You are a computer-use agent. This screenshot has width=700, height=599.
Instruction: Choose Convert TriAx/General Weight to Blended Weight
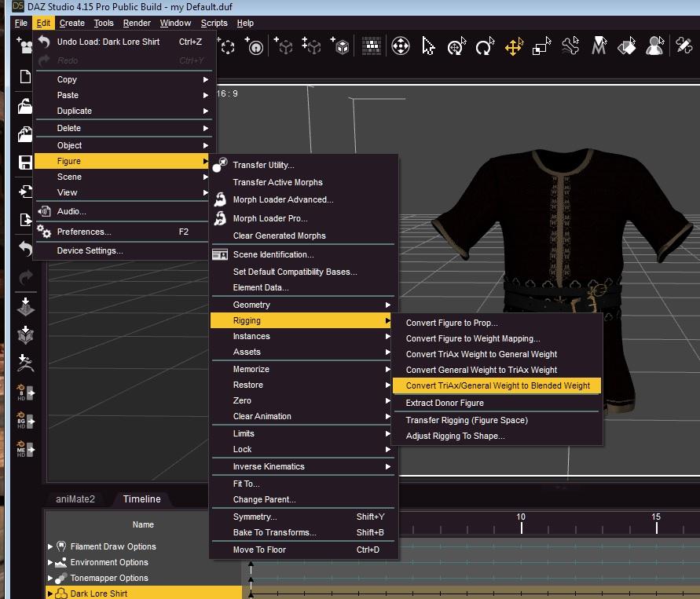pyautogui.click(x=497, y=385)
